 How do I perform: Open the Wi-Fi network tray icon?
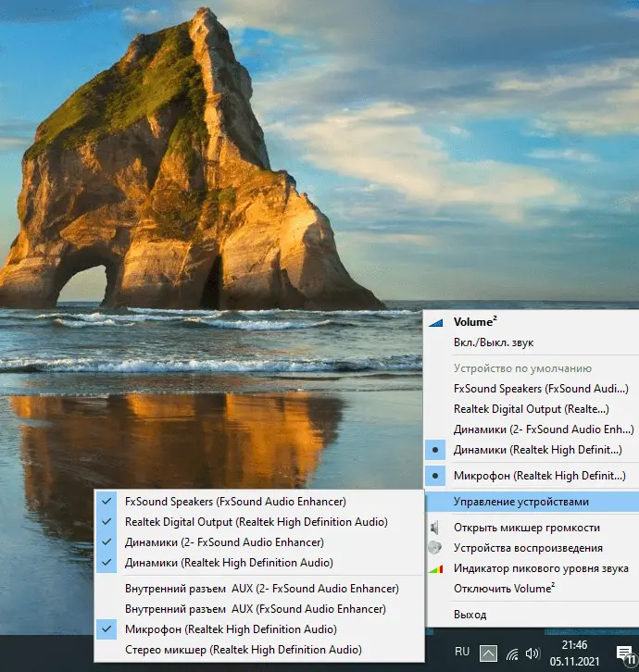512,654
